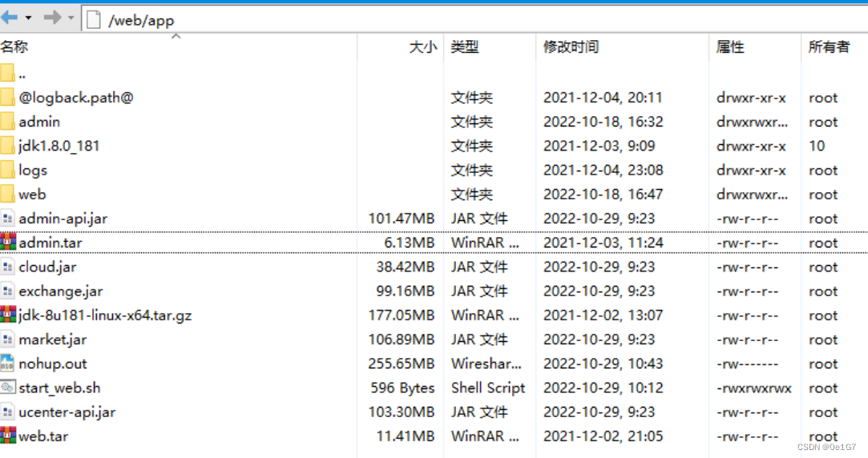Click the web.tar WinRAR icon
This screenshot has height=458, width=868.
tap(8, 436)
